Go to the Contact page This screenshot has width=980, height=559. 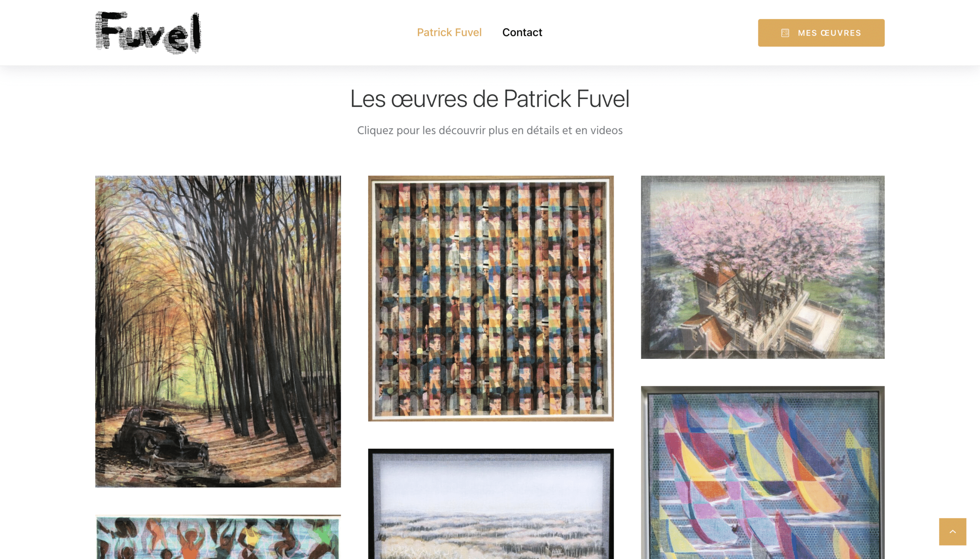(522, 32)
